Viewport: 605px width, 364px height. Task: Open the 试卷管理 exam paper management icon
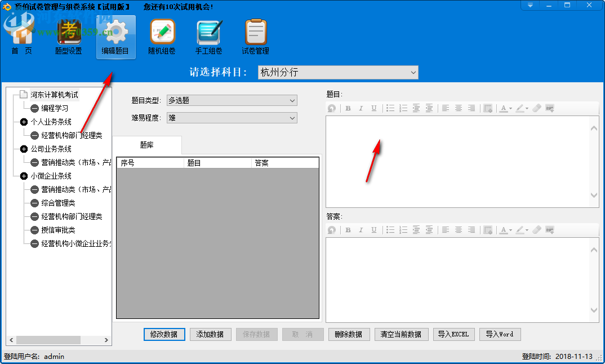[x=255, y=35]
